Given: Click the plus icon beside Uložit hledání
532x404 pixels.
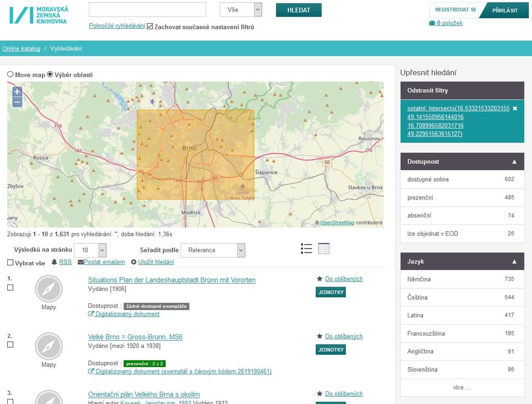Looking at the screenshot, I should 134,262.
